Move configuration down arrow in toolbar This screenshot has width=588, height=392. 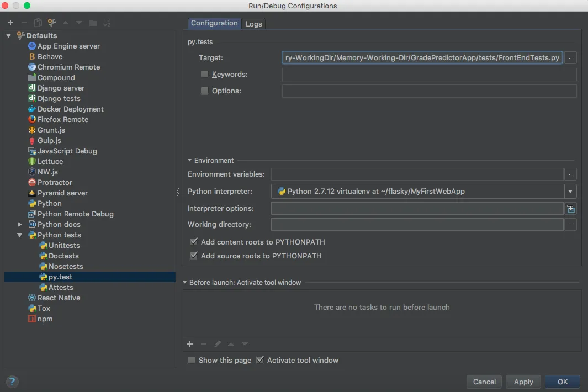point(79,23)
